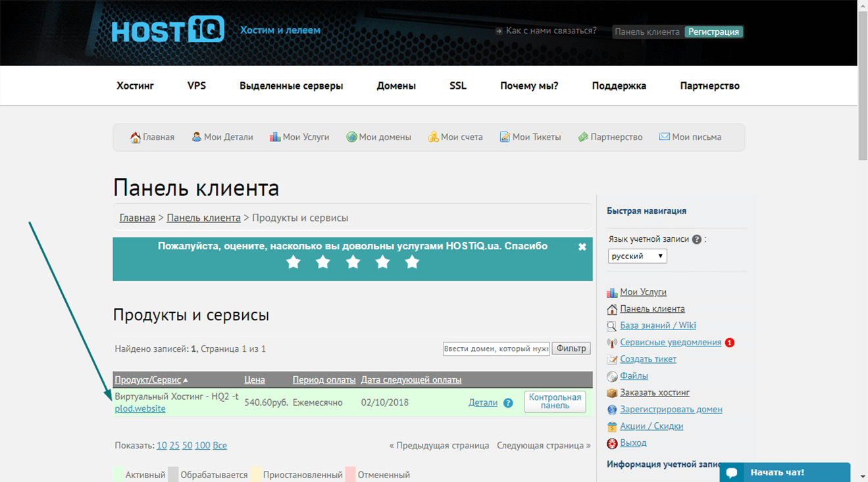Sort the table by Продукт/Сервис column
Screen dimensions: 868x482
point(148,379)
